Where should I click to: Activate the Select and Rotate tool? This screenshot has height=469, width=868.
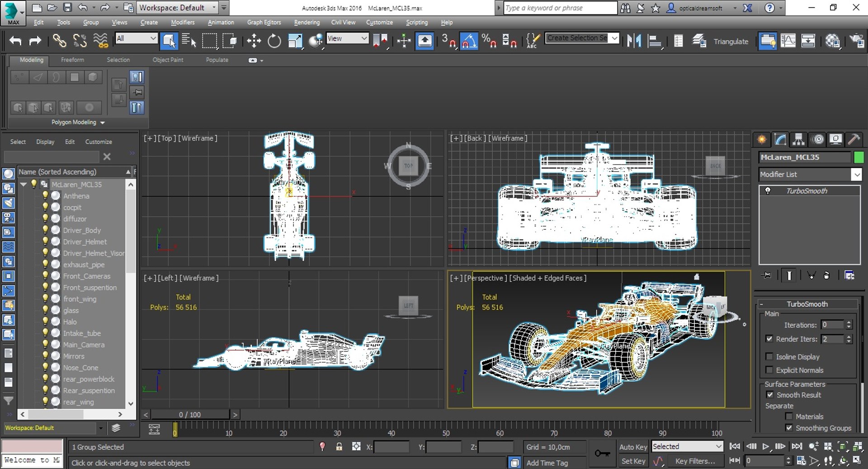pyautogui.click(x=274, y=41)
